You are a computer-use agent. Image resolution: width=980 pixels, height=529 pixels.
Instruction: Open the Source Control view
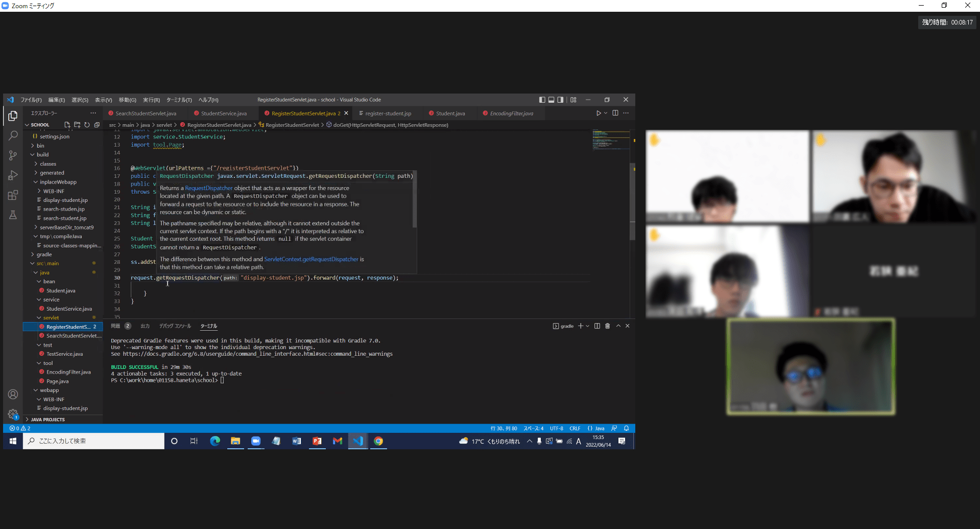[x=13, y=155]
